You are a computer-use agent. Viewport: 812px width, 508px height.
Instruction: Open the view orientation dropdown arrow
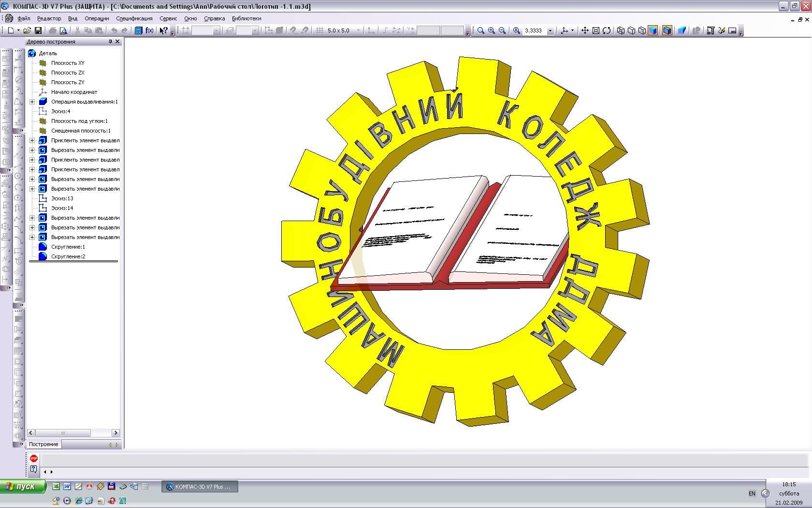(572, 30)
